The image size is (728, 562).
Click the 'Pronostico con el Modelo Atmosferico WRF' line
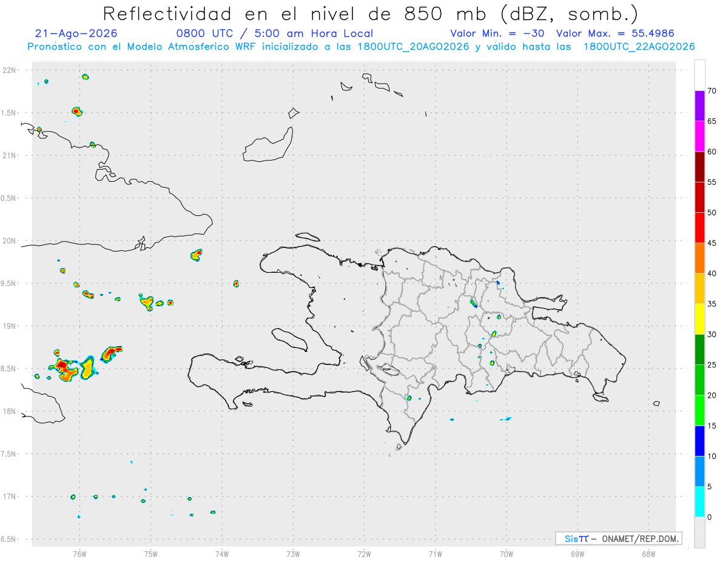pos(362,47)
